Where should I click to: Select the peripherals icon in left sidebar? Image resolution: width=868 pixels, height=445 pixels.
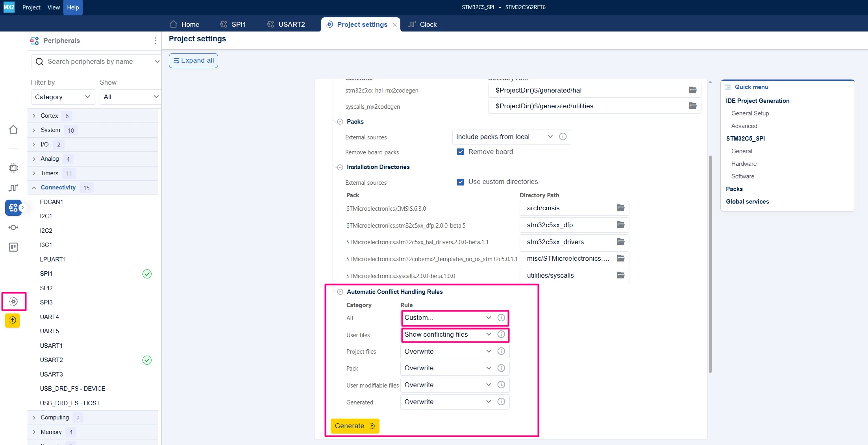(13, 208)
